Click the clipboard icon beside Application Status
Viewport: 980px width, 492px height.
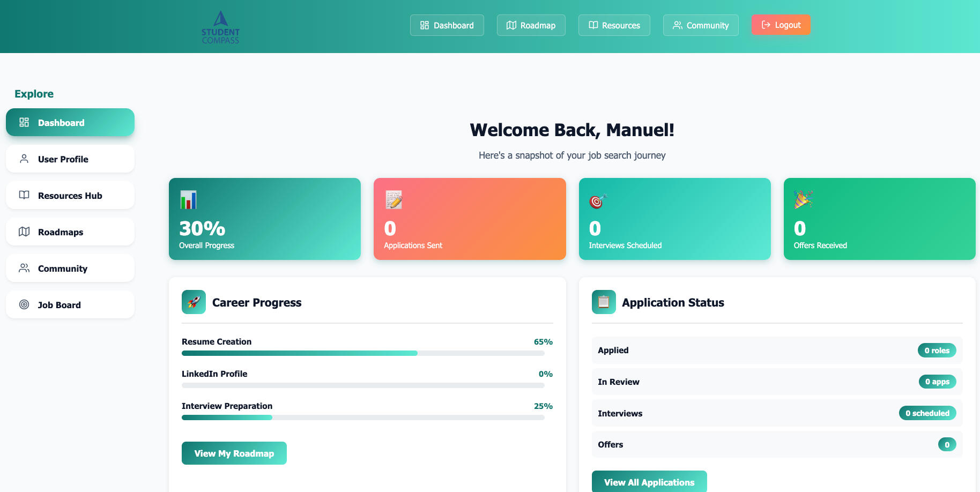point(604,302)
